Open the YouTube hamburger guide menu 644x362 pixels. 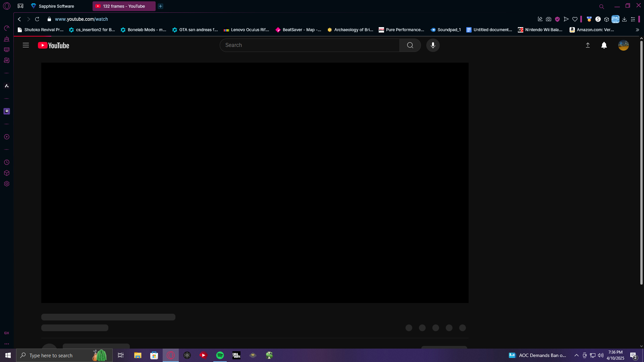26,45
